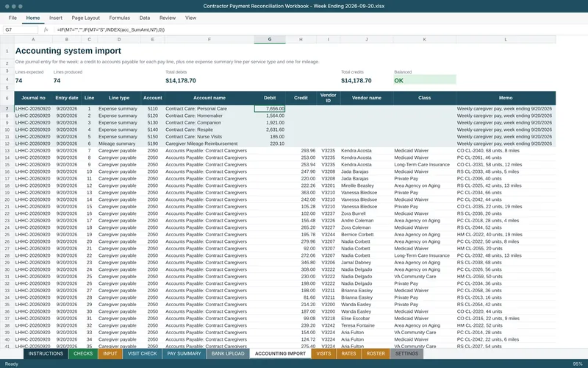Click the Debit cell 7,656.00

pyautogui.click(x=270, y=108)
